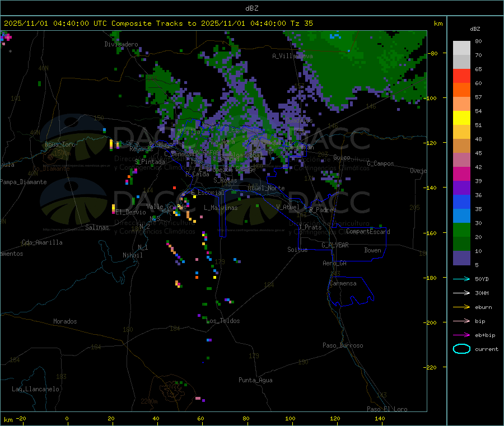This screenshot has width=504, height=426.
Task: Click the 'V_Atuel' map label
Action: coord(288,207)
